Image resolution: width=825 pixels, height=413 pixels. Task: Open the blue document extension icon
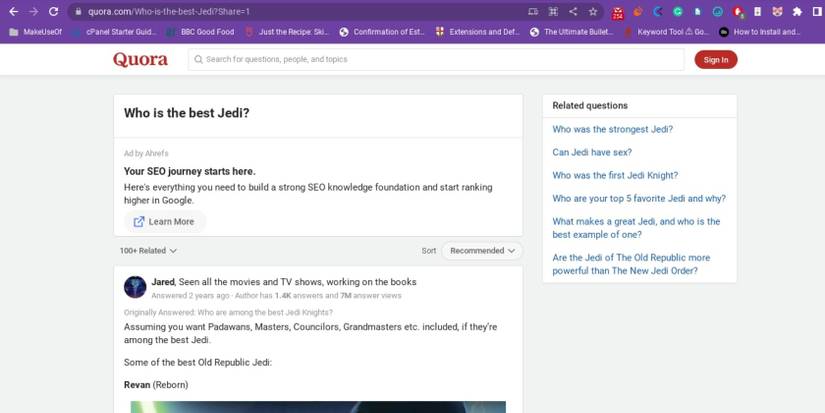698,11
